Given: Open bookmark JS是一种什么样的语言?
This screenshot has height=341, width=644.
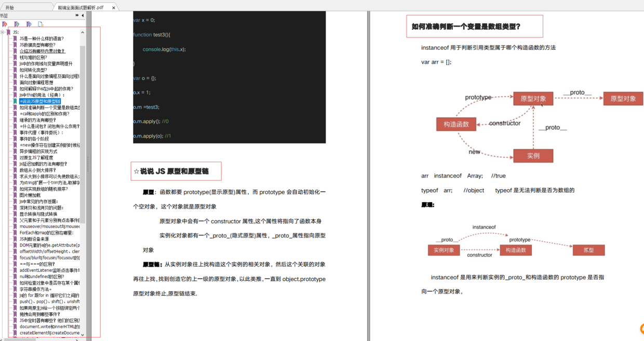Looking at the screenshot, I should (42, 38).
